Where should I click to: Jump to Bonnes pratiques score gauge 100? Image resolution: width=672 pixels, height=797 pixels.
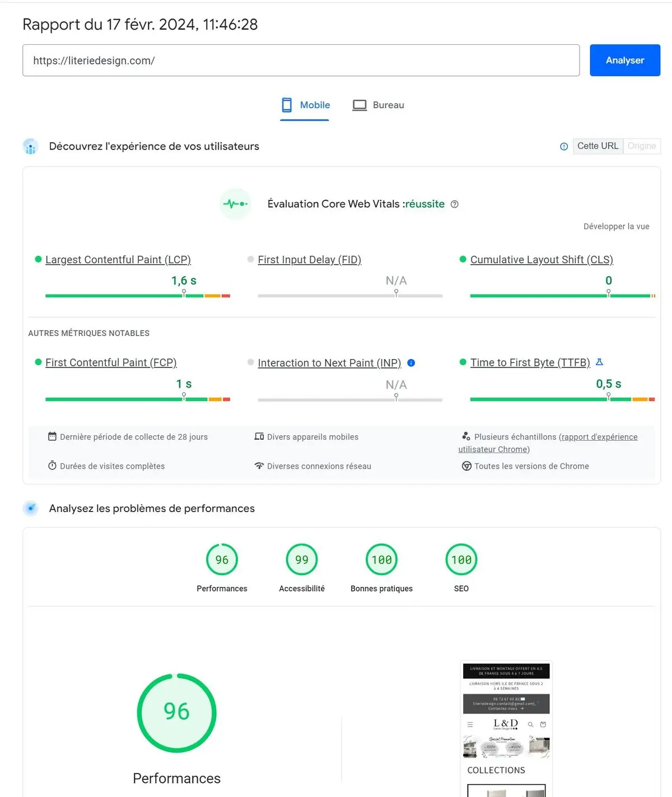[381, 560]
